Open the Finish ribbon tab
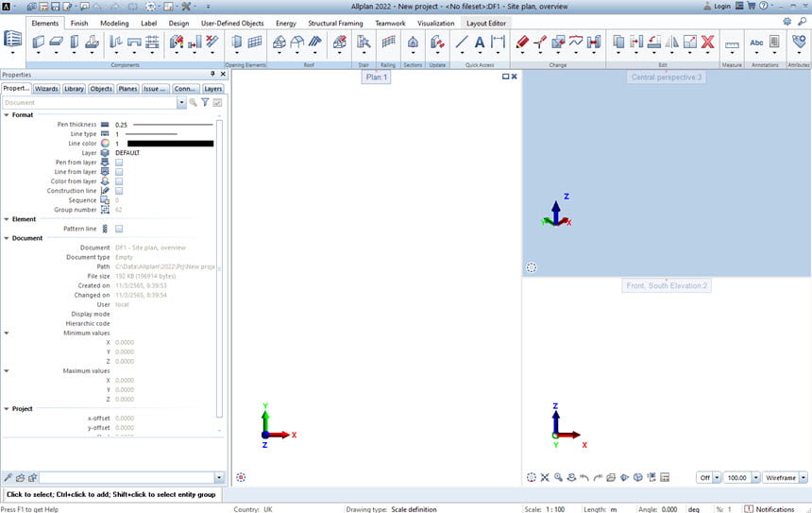 click(79, 24)
